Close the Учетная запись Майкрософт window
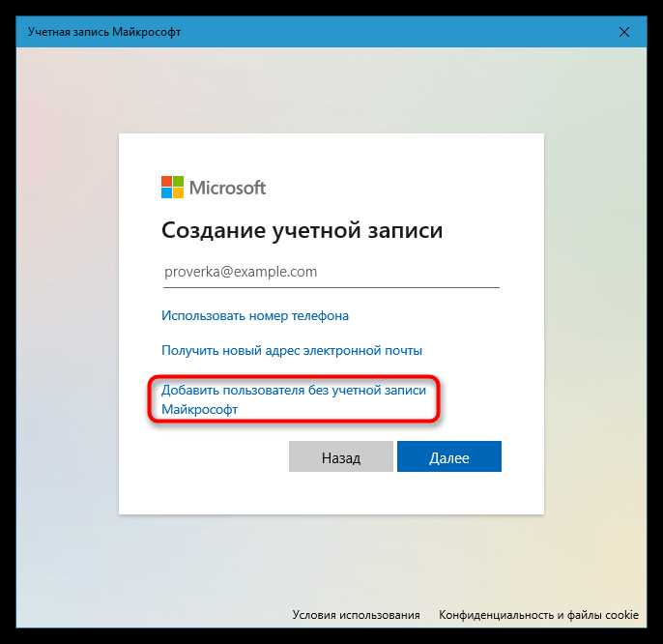The image size is (663, 644). click(x=623, y=32)
